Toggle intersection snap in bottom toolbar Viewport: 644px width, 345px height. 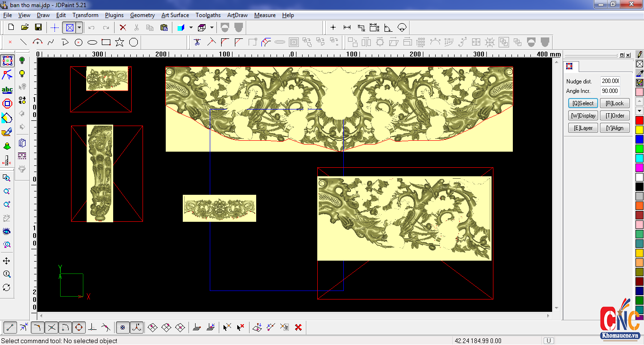click(x=52, y=327)
